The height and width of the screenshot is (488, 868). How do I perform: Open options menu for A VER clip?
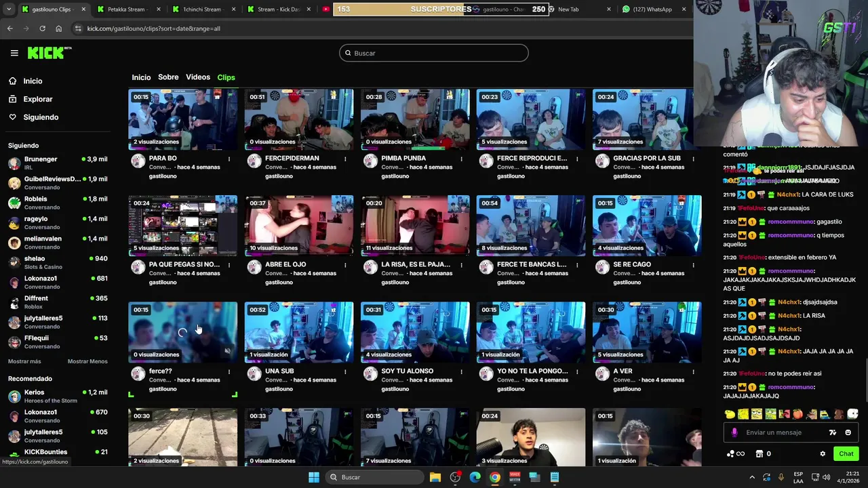[693, 372]
